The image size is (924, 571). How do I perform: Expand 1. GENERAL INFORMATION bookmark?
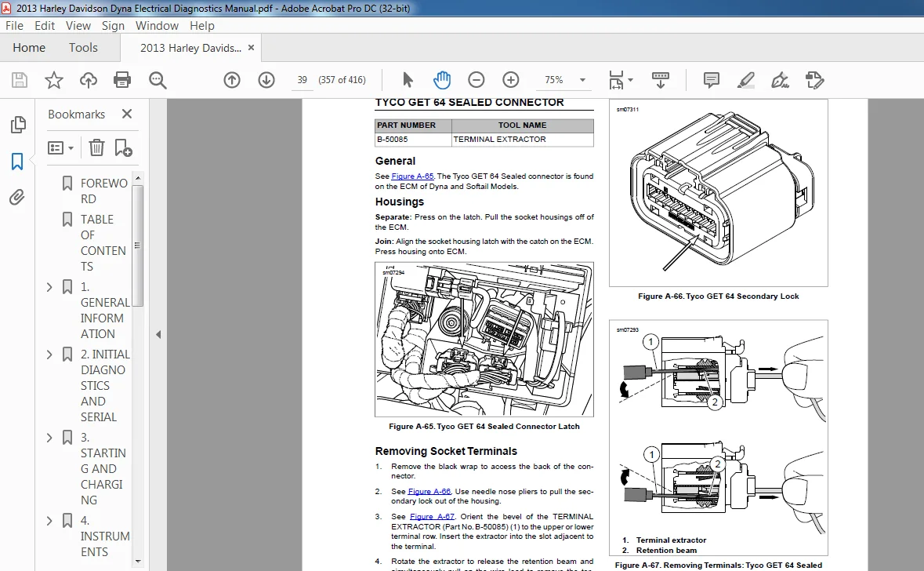pyautogui.click(x=49, y=287)
